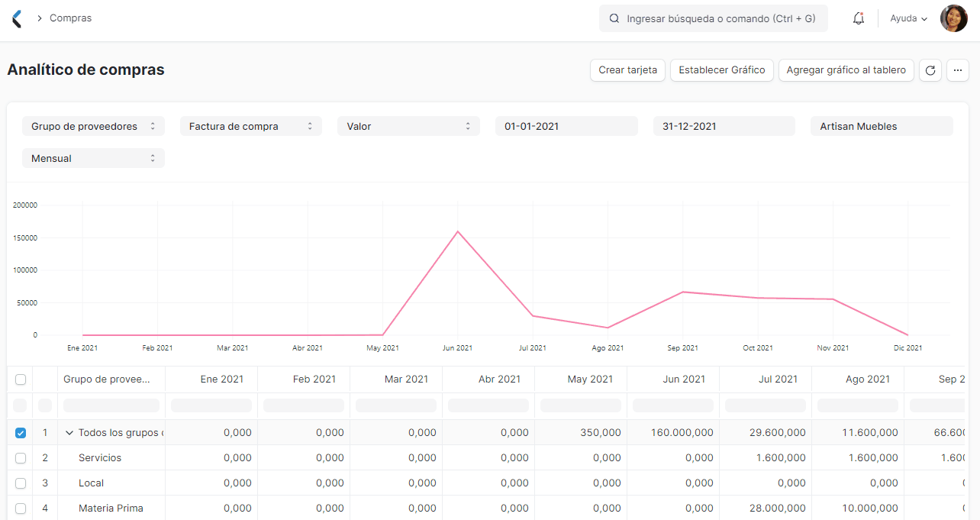Click the magnifier icon in the search bar
Viewport: 980px width, 520px height.
point(614,18)
